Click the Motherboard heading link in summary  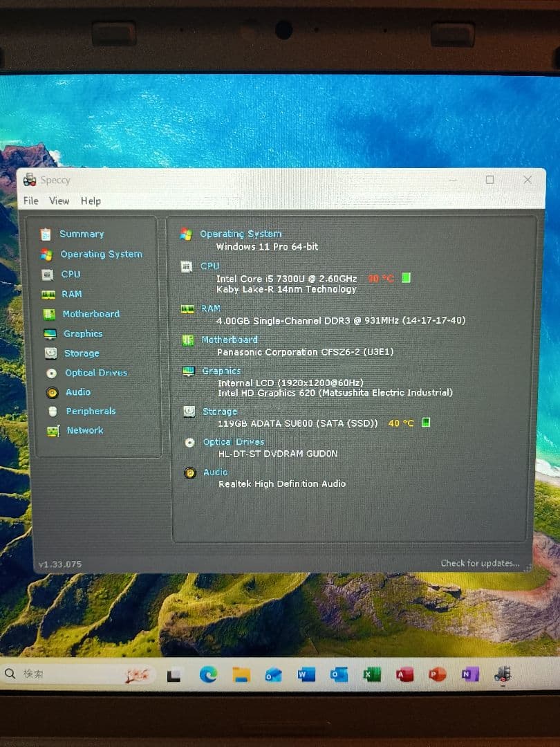tap(229, 340)
